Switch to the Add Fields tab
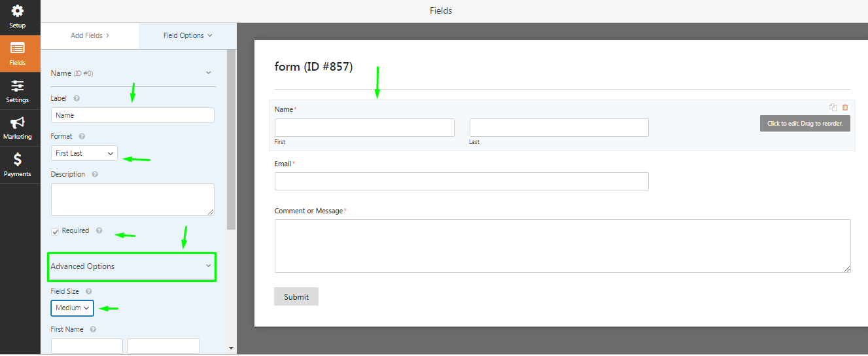Screen dimensions: 868x356 (90, 35)
